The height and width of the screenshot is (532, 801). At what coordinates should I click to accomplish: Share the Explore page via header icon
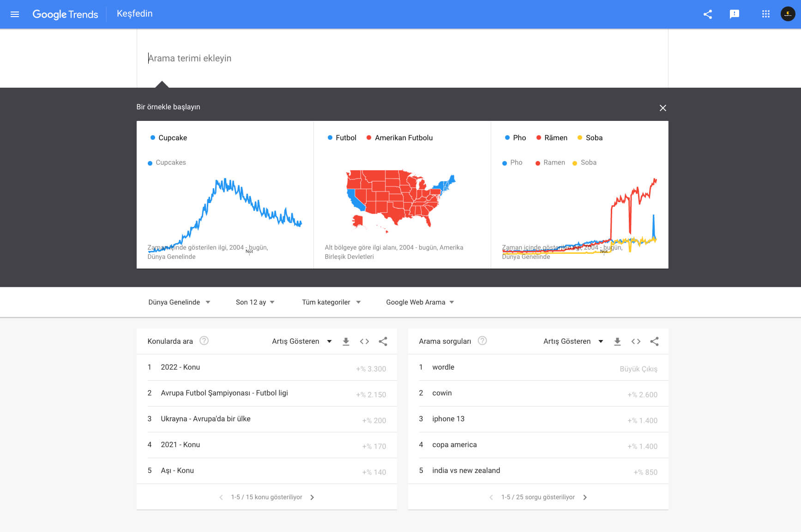pyautogui.click(x=708, y=14)
